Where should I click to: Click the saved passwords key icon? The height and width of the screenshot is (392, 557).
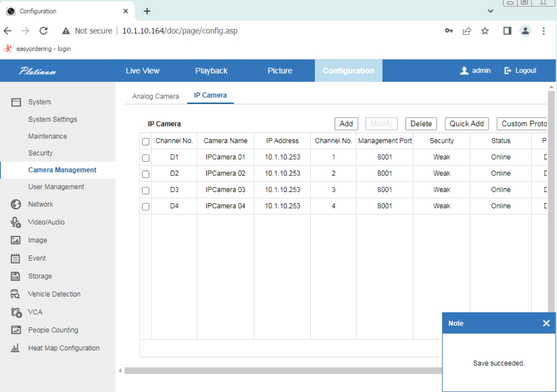coord(449,31)
